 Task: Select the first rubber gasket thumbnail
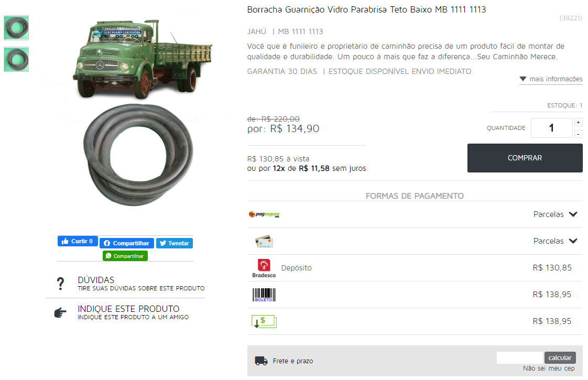[x=16, y=28]
